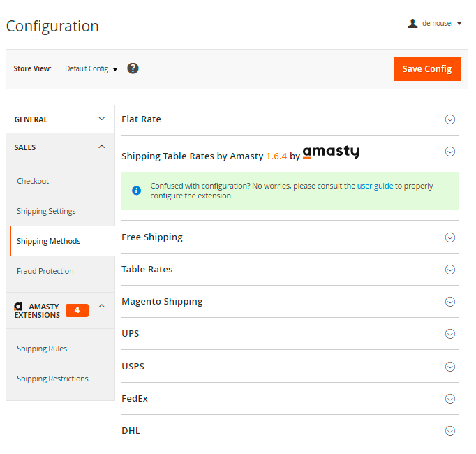Expand the Magento Shipping section
Viewport: 476px width, 454px height.
(450, 302)
